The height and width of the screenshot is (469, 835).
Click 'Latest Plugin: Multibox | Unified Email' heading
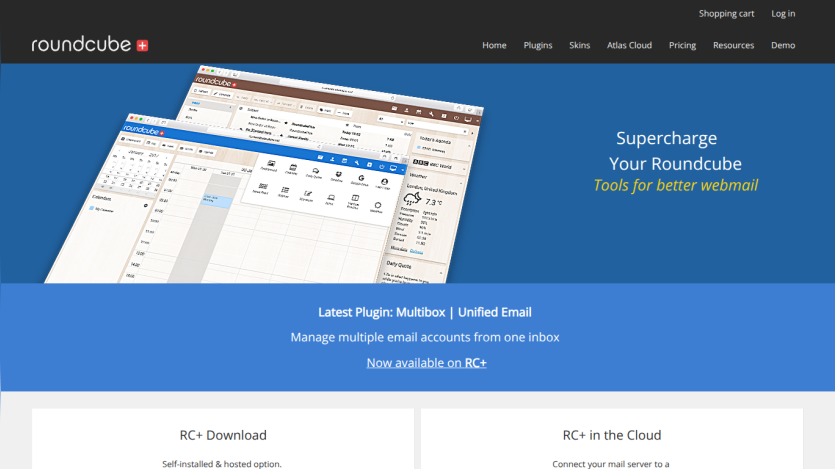425,312
